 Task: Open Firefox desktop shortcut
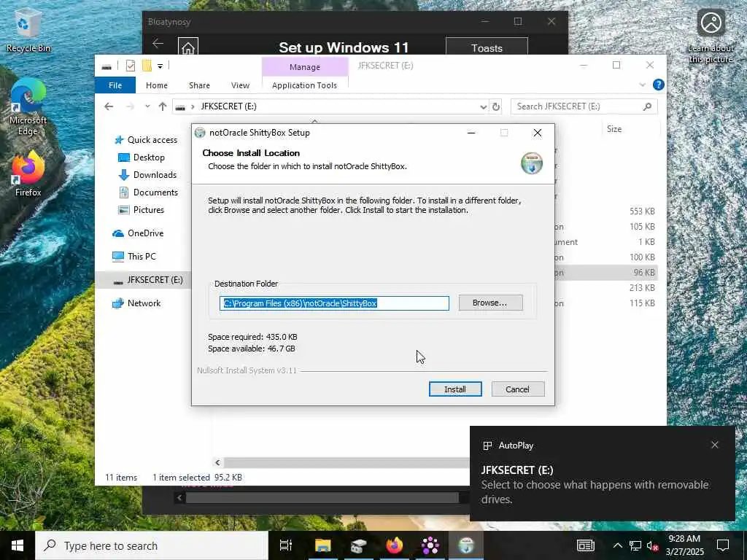[x=28, y=174]
